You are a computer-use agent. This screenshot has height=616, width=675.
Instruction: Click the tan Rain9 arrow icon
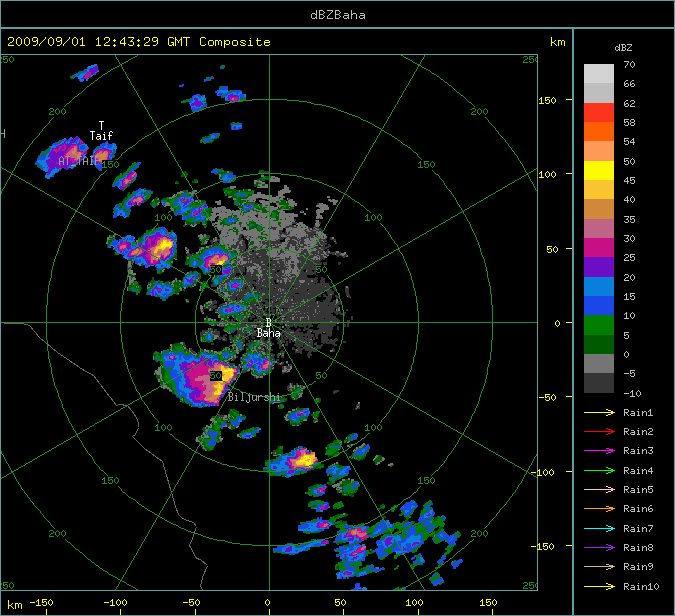coord(599,566)
